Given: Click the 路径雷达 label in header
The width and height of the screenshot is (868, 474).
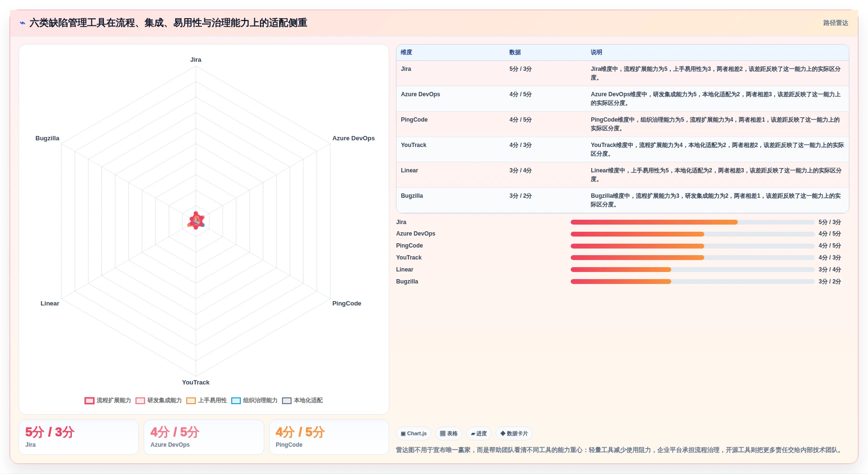Looking at the screenshot, I should (835, 23).
